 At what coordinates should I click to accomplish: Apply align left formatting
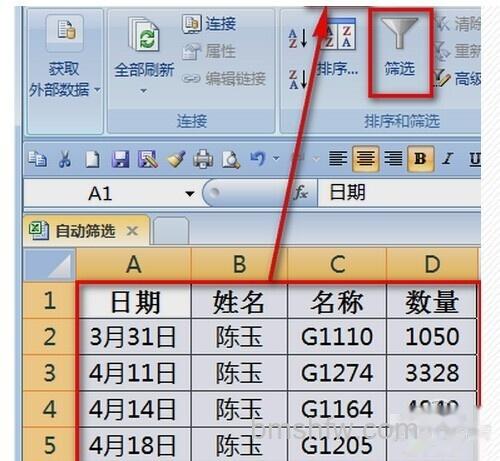point(338,158)
